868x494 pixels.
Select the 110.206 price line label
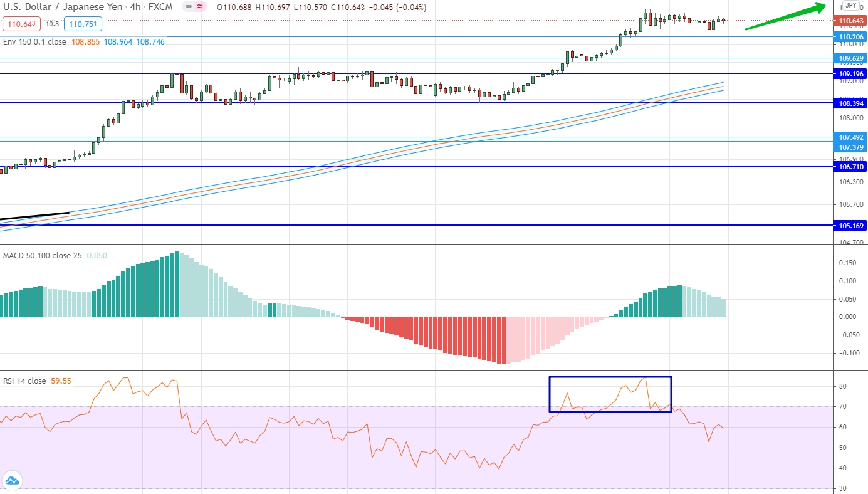[850, 37]
